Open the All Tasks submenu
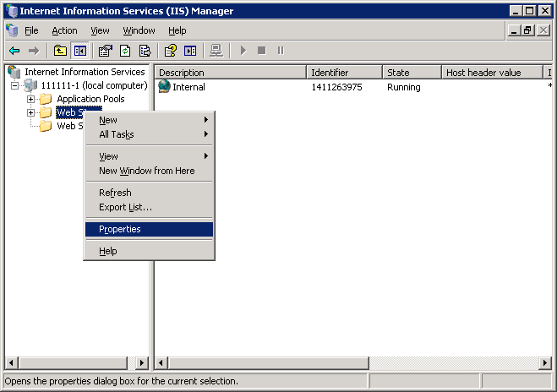 click(150, 134)
